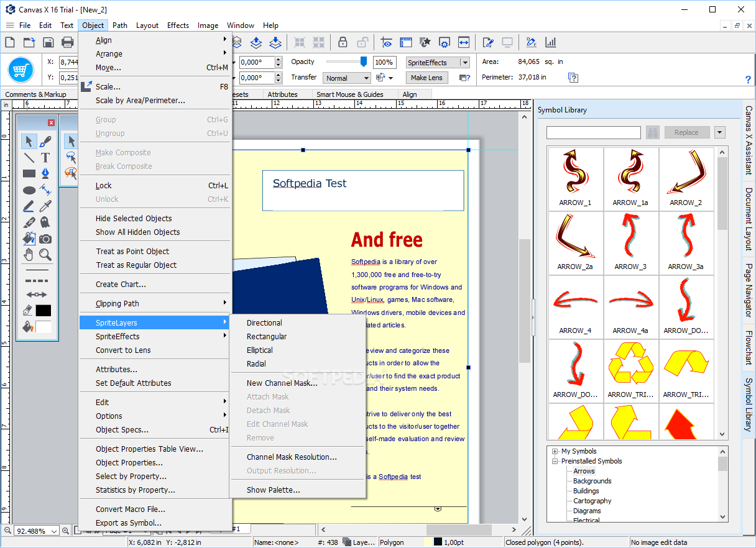Click the fit-width arrows toolbar icon
Screen dimensions: 756x548
pos(464,42)
